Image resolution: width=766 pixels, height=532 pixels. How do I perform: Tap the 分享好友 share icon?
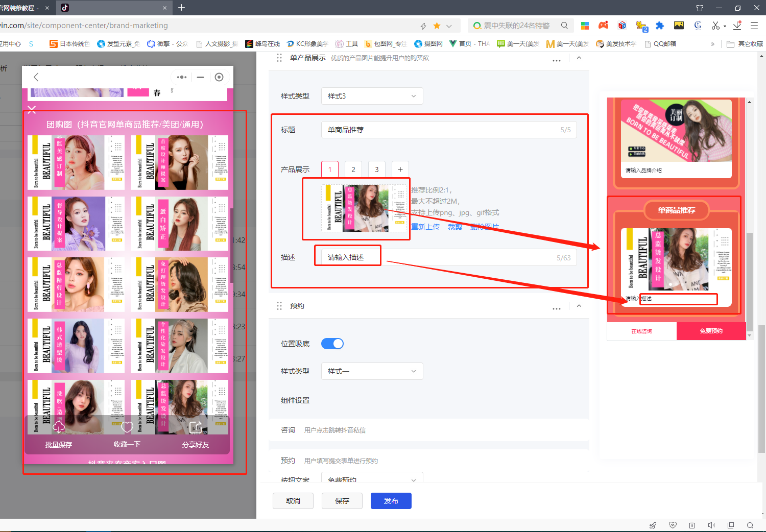[x=196, y=427]
